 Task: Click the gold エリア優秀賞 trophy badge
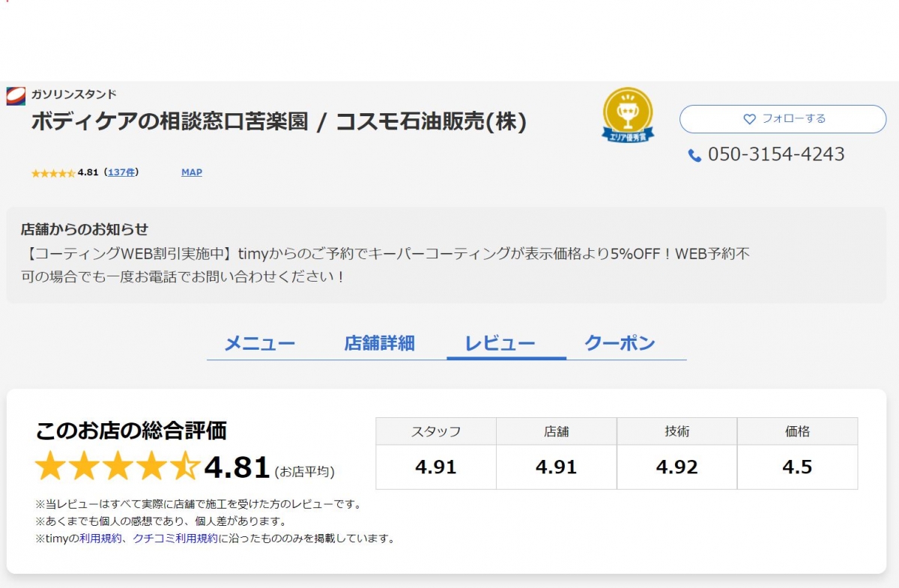click(x=628, y=115)
